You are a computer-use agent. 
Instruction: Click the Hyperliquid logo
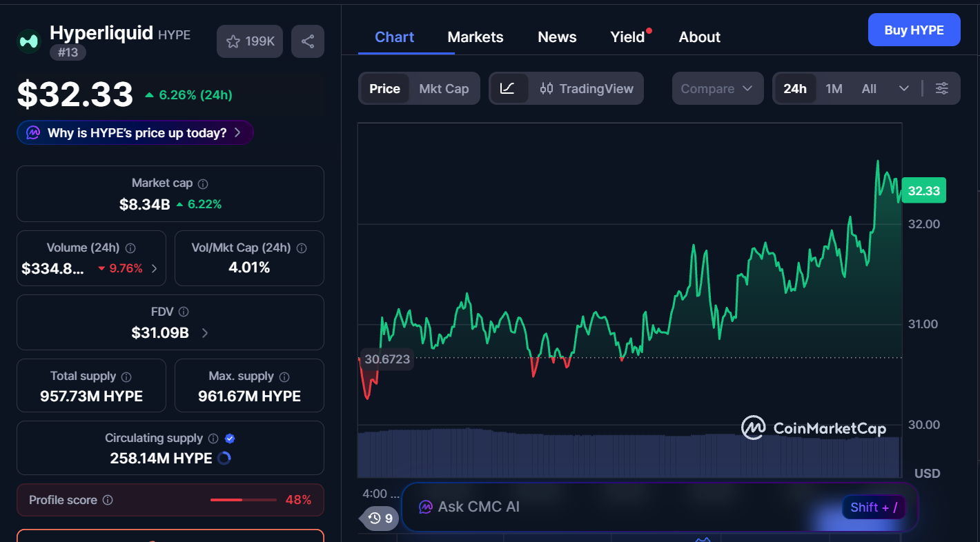28,41
